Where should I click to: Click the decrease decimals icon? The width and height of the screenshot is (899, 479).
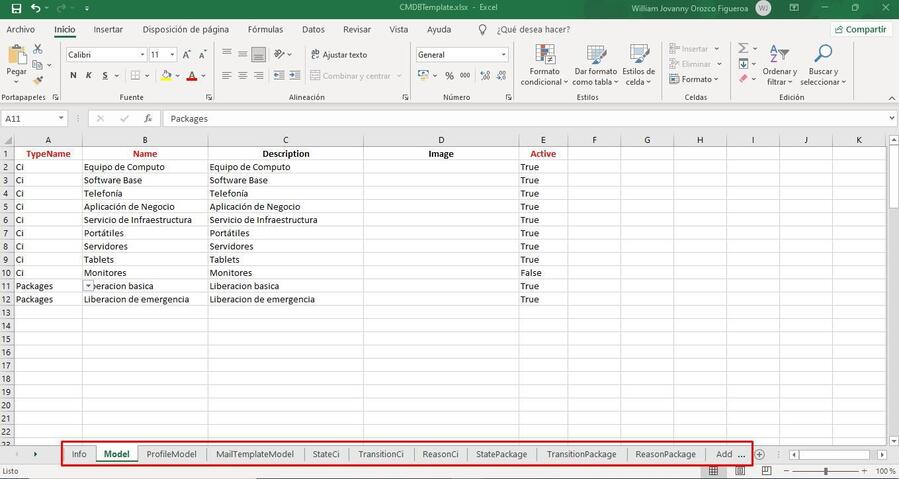click(x=502, y=75)
